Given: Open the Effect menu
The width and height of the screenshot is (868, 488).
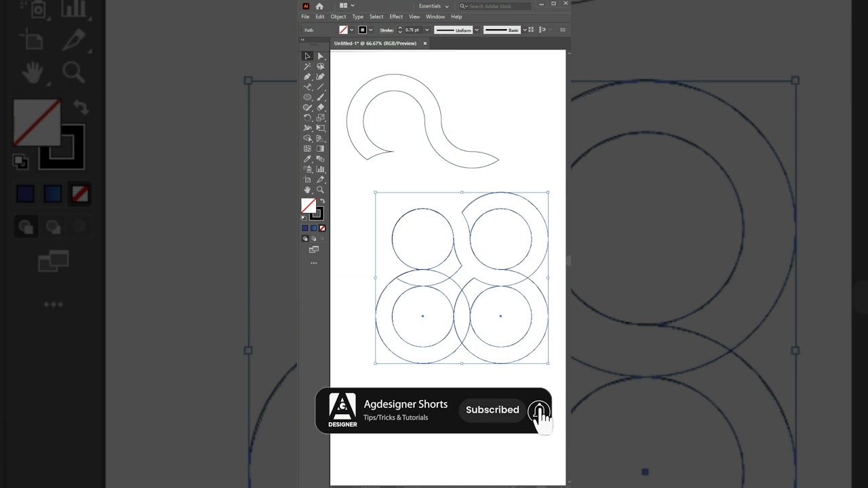Looking at the screenshot, I should click(x=396, y=17).
